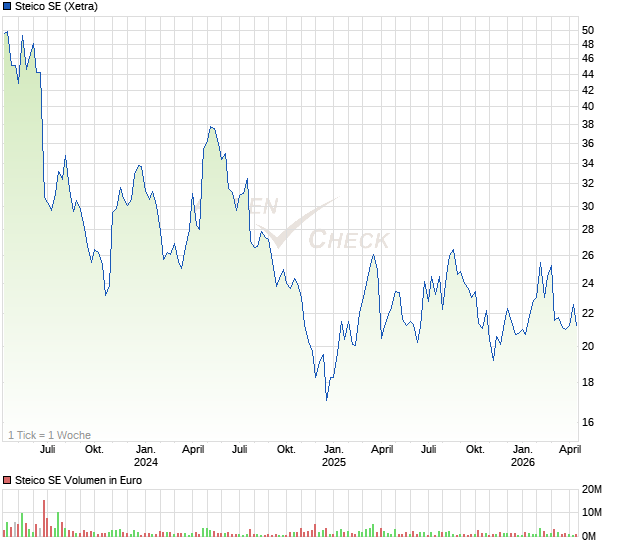The height and width of the screenshot is (546, 620).
Task: Click the 24 price axis label
Action: 588,283
